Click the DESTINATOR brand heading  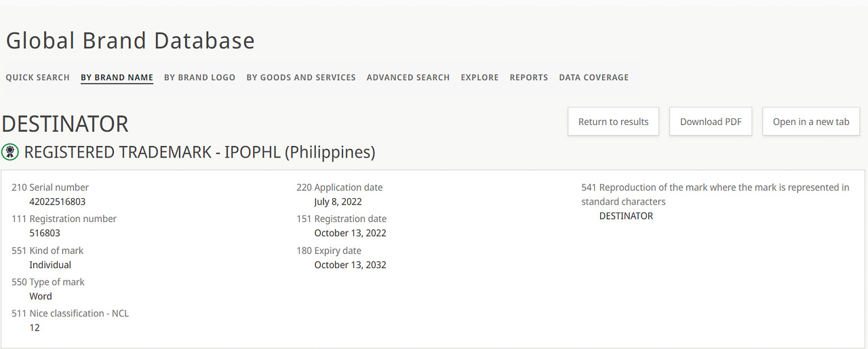tap(65, 124)
